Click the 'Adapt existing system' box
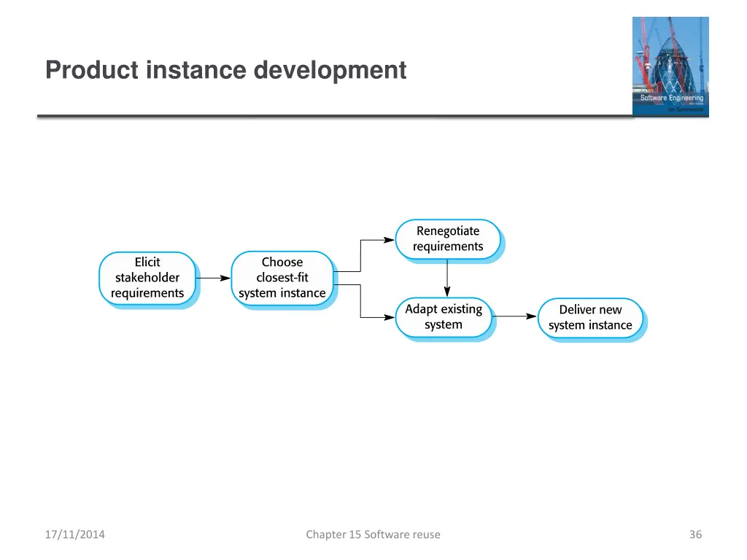Screen dimensions: 747x560 (x=444, y=317)
